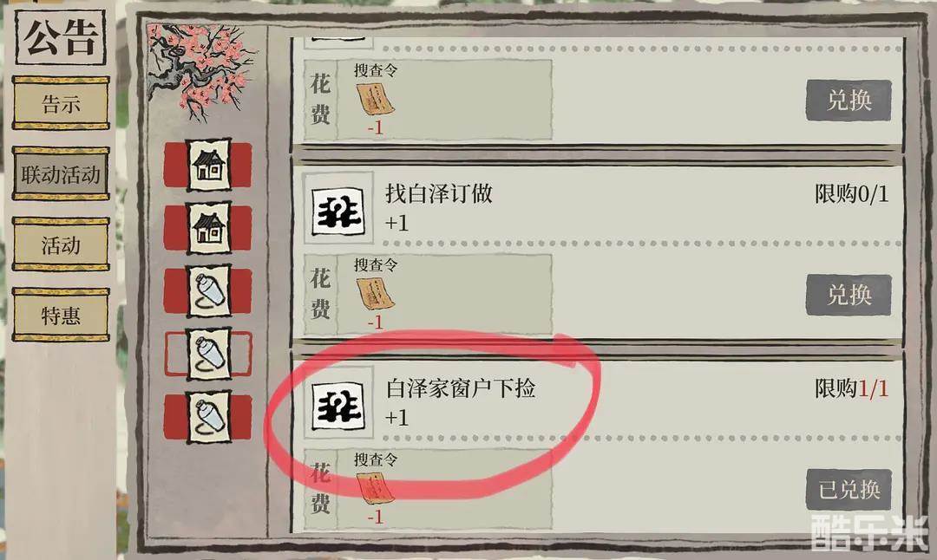Select the bottom bottle category icon

coord(208,417)
